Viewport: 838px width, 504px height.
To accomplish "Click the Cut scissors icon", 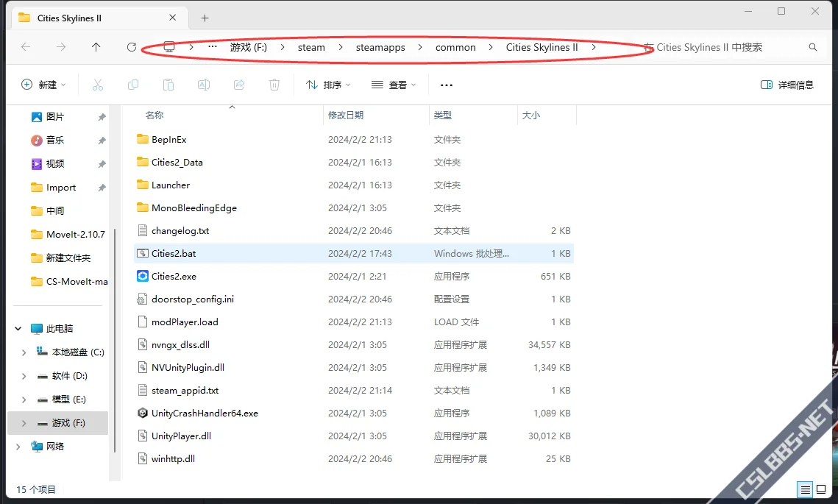I will coord(97,85).
